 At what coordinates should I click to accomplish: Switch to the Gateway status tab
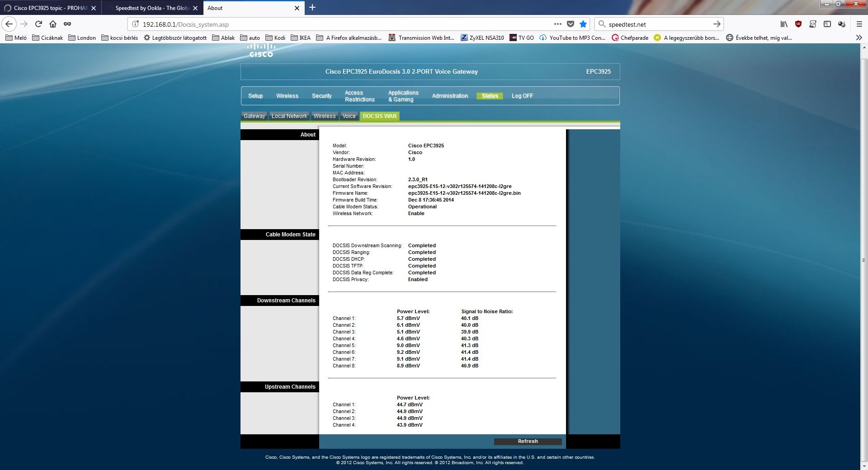coord(254,116)
